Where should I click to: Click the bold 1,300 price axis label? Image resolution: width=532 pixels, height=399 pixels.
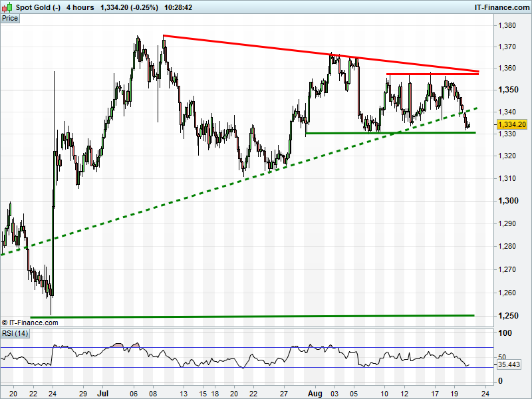508,201
